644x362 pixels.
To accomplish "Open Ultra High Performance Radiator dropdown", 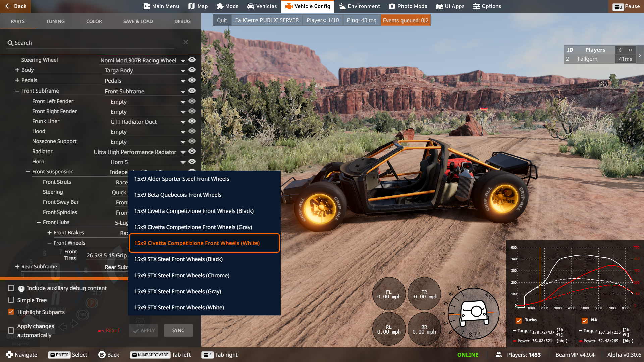I will (140, 152).
